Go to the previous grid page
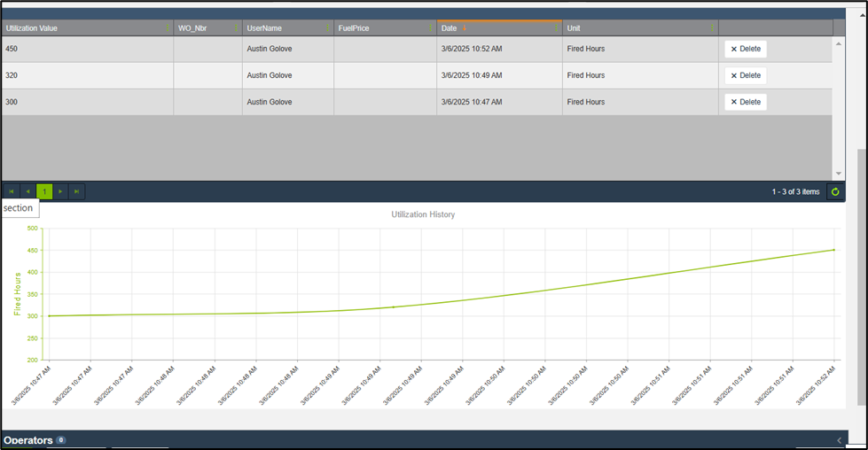The height and width of the screenshot is (450, 868). click(27, 191)
